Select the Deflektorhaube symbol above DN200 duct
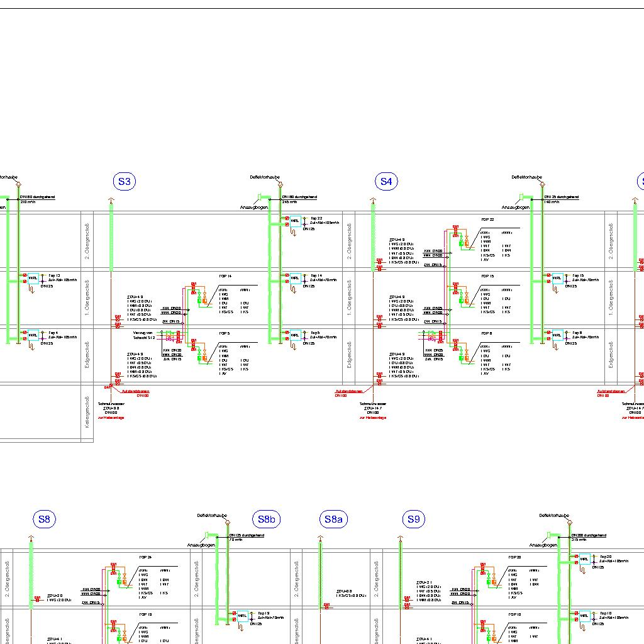Screen dimensions: 644x644 click(x=570, y=523)
